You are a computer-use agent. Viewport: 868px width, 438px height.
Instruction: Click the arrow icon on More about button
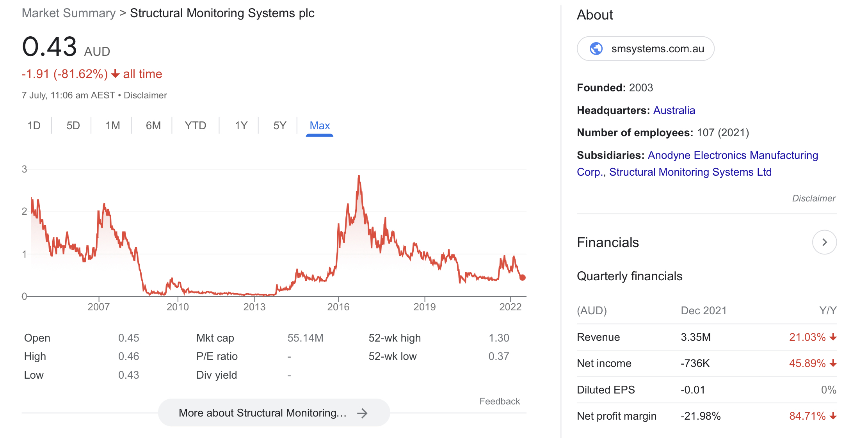[x=363, y=413]
